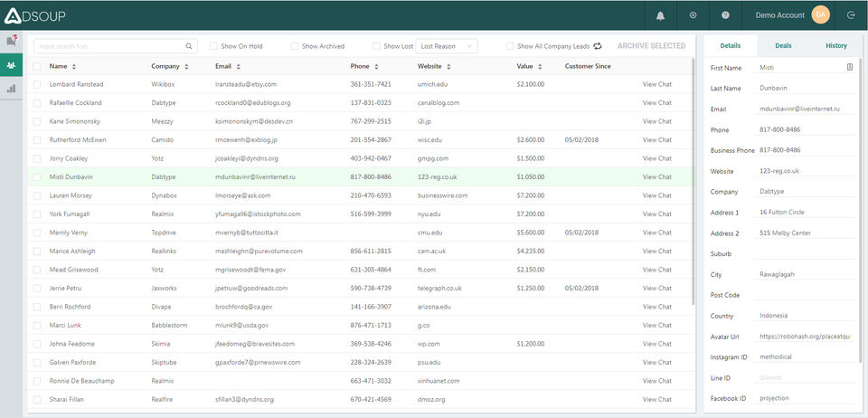The height and width of the screenshot is (418, 868).
Task: Click phone number 876-471-1713
Action: coord(371,326)
